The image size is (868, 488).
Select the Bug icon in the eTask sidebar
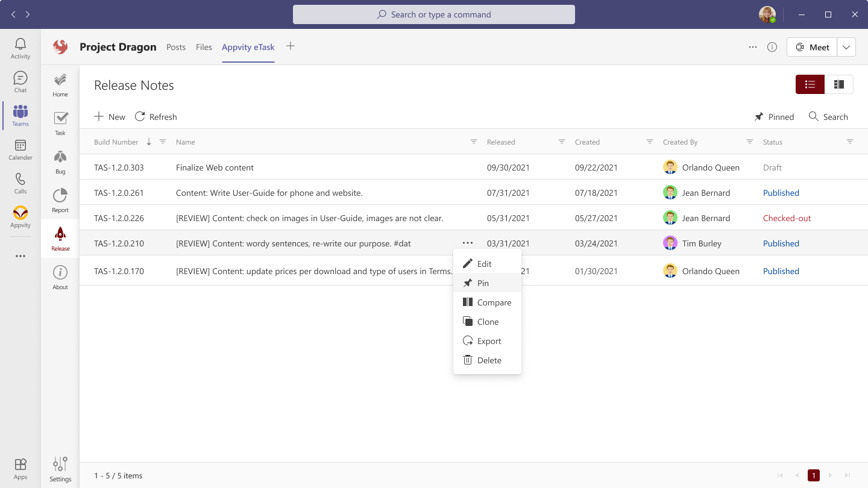(x=60, y=160)
